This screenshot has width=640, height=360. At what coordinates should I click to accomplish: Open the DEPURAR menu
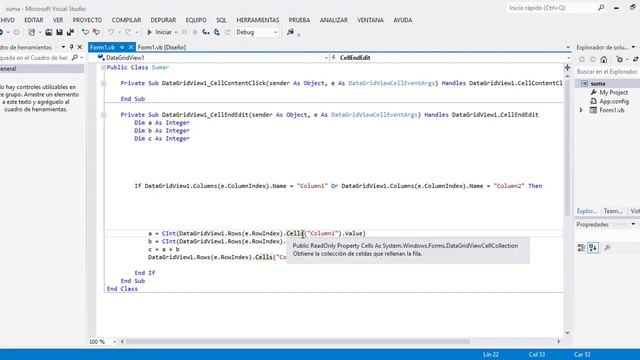[x=163, y=20]
